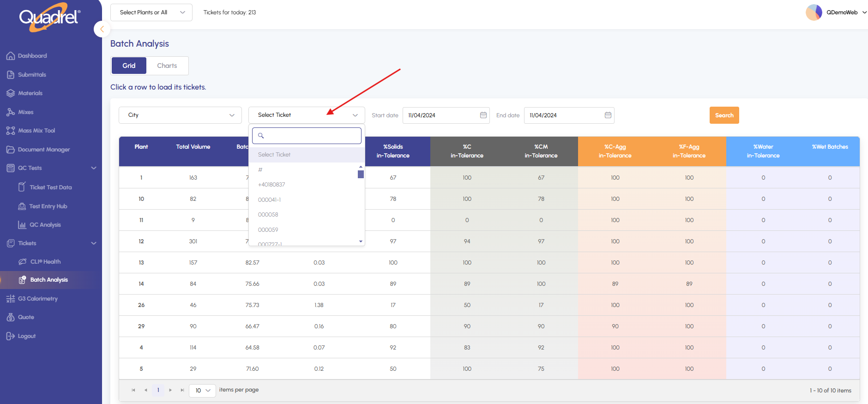This screenshot has height=404, width=868.
Task: Click the QC Analysis chart icon
Action: (22, 225)
